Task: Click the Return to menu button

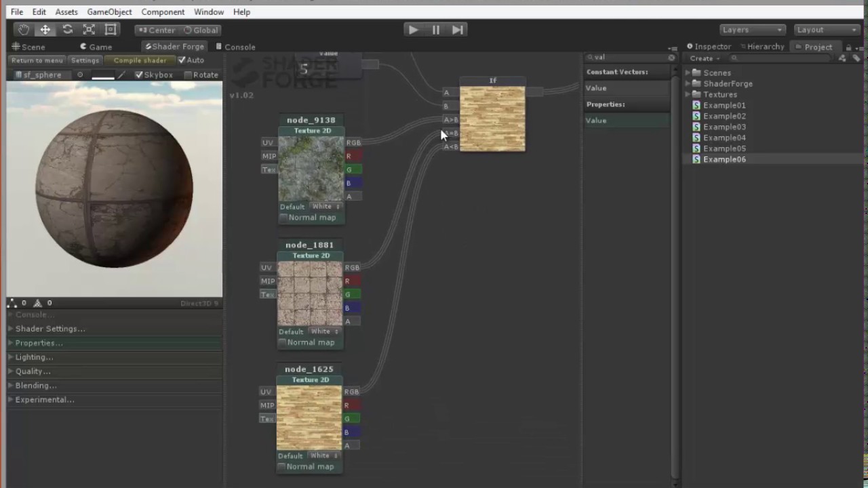Action: [37, 60]
